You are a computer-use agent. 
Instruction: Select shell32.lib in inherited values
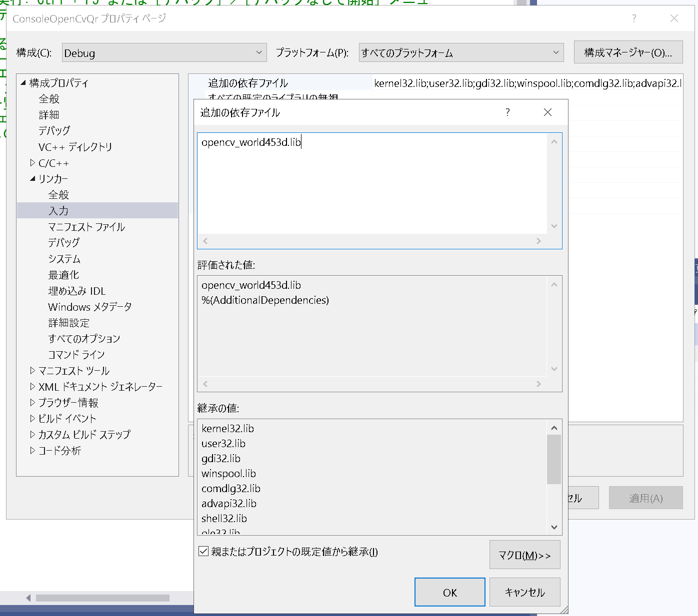[224, 519]
